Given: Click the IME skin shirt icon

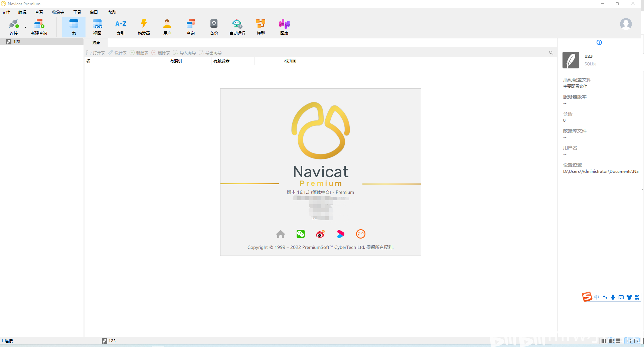Looking at the screenshot, I should coord(629,297).
